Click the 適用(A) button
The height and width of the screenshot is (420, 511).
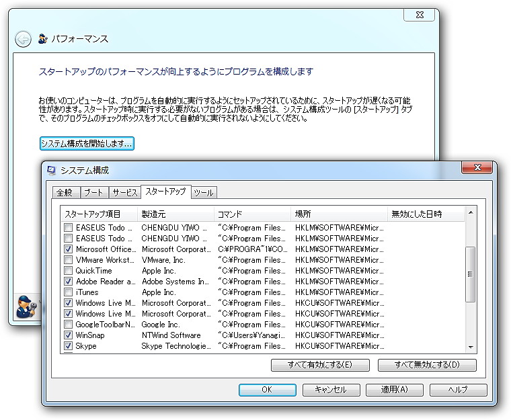click(394, 390)
